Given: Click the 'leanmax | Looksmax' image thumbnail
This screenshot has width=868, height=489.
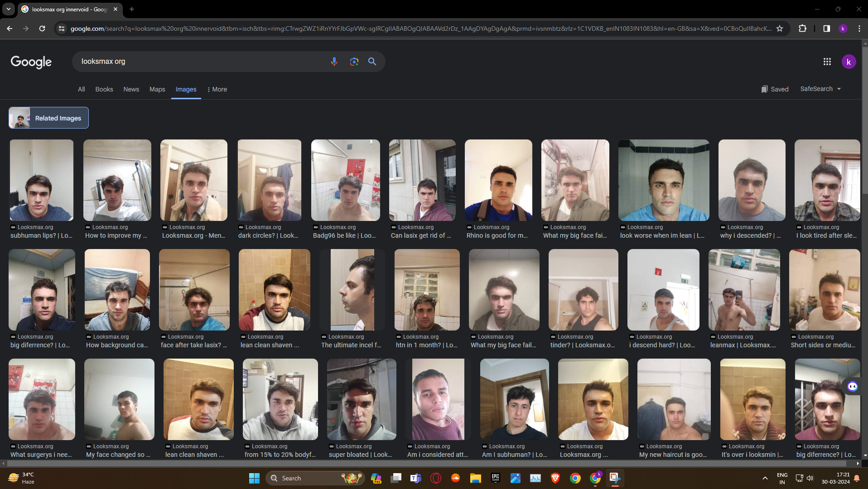Looking at the screenshot, I should (x=744, y=290).
